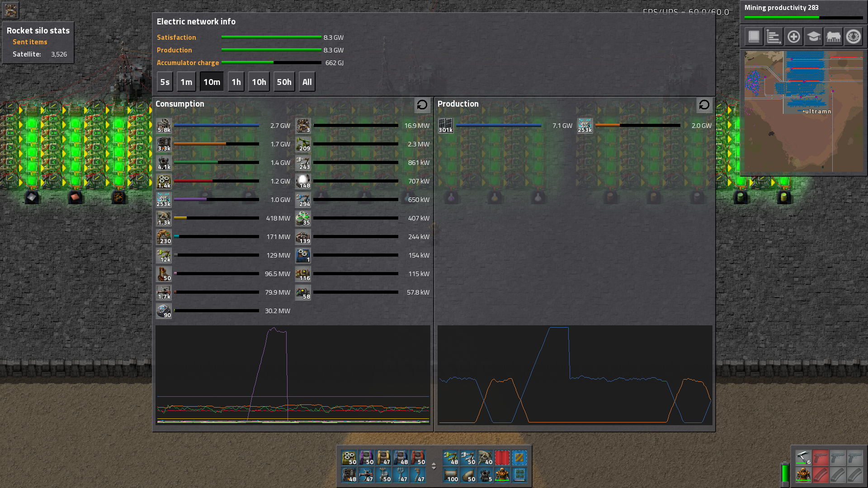
Task: Click the lamp consumer icon showing 148
Action: tap(303, 181)
